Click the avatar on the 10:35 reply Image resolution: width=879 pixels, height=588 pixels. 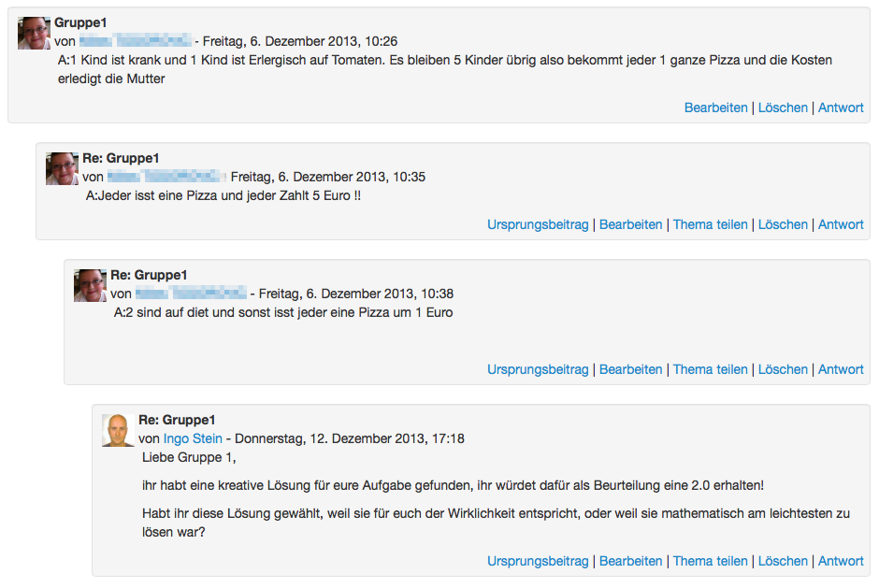pyautogui.click(x=63, y=168)
